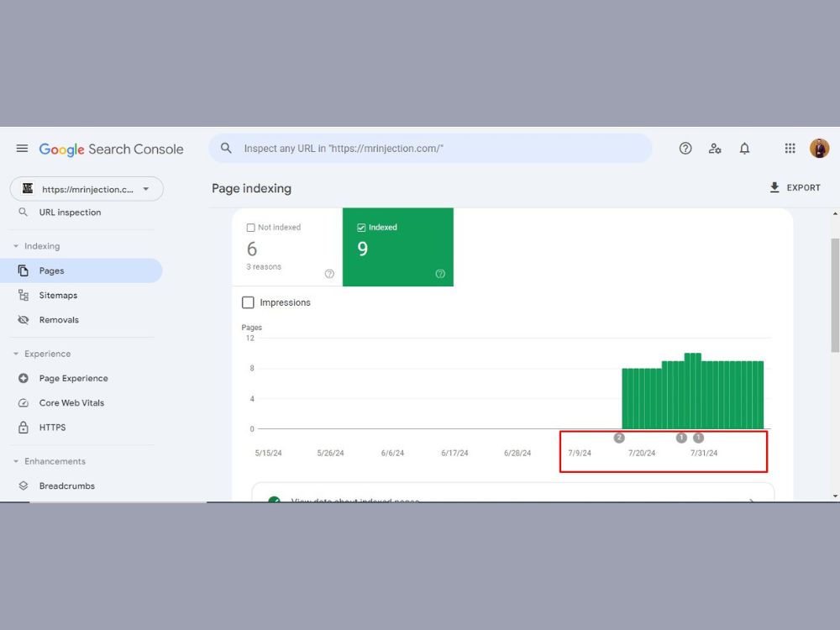Click the Core Web Vitals gauge icon
This screenshot has width=840, height=630.
pyautogui.click(x=23, y=403)
